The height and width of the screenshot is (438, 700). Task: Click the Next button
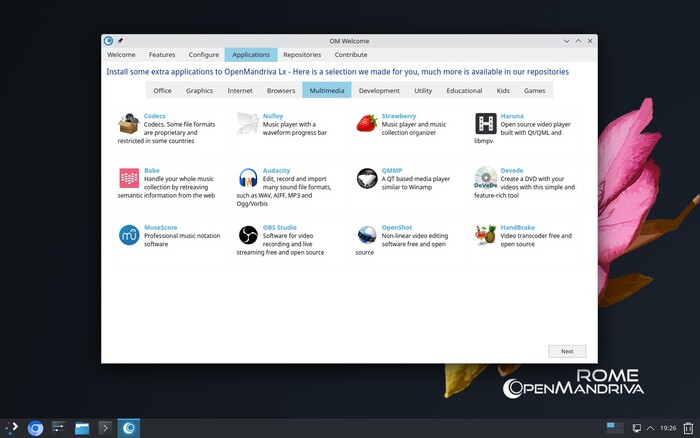pos(567,351)
